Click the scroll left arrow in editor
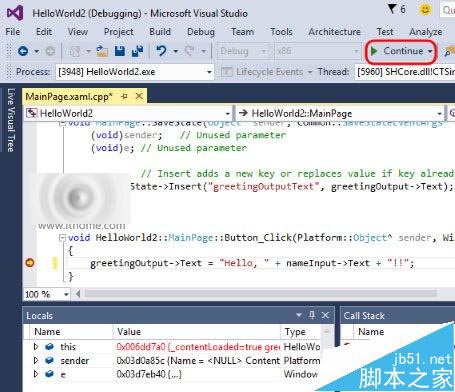The image size is (455, 392). pos(78,294)
